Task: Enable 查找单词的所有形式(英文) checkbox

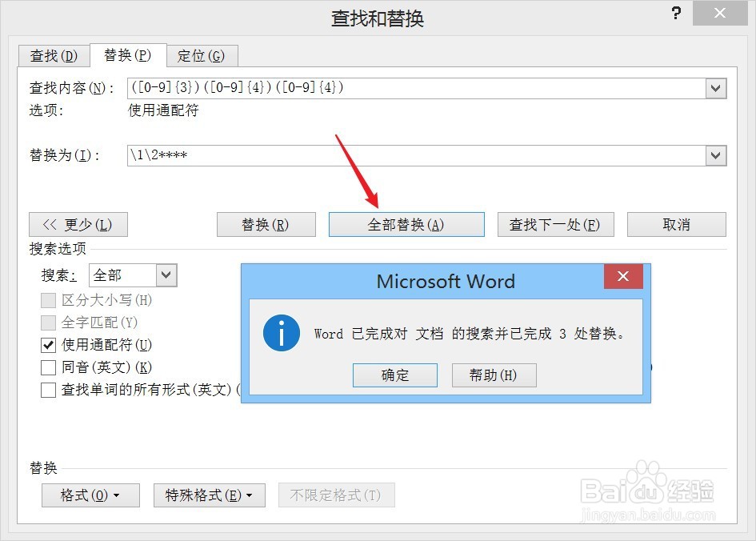Action: 48,390
